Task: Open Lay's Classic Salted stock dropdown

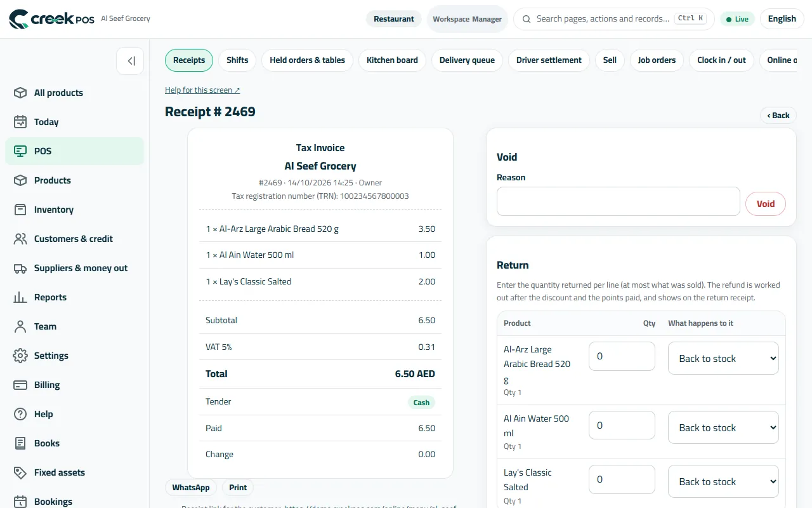Action: tap(723, 481)
